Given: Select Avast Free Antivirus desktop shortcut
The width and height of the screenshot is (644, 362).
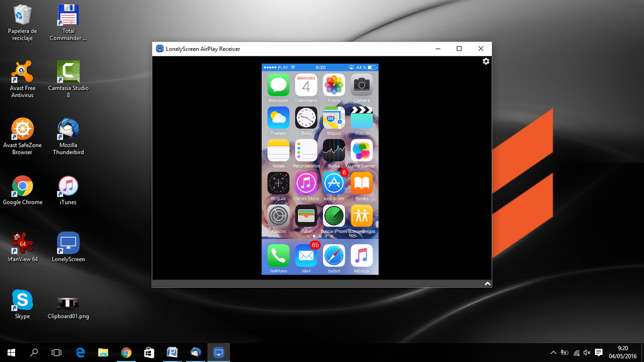Looking at the screenshot, I should pyautogui.click(x=22, y=80).
